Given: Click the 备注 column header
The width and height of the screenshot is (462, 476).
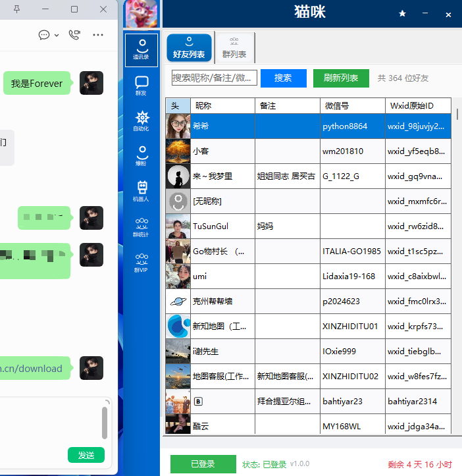Looking at the screenshot, I should pos(288,105).
